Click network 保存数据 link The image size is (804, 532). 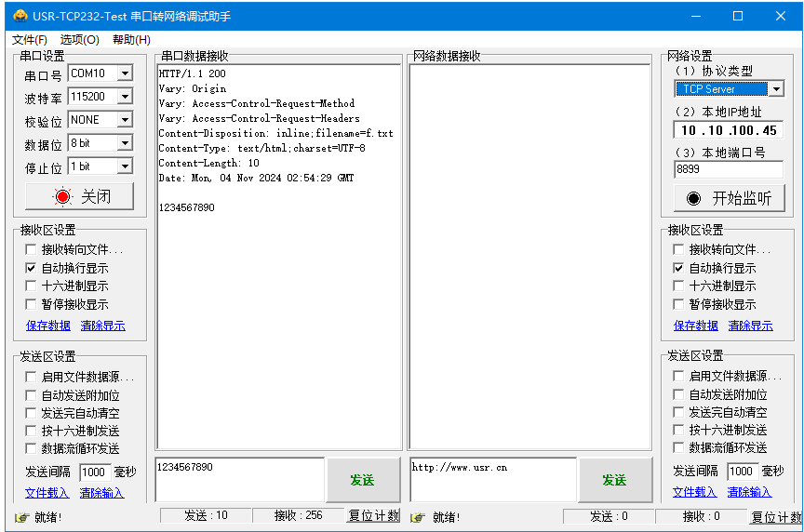click(x=696, y=326)
